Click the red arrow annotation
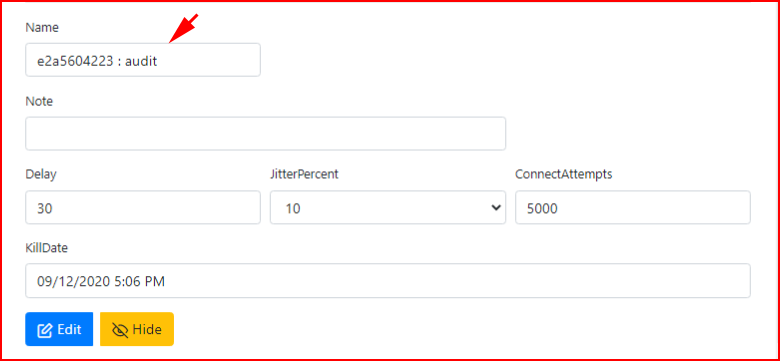 184,28
